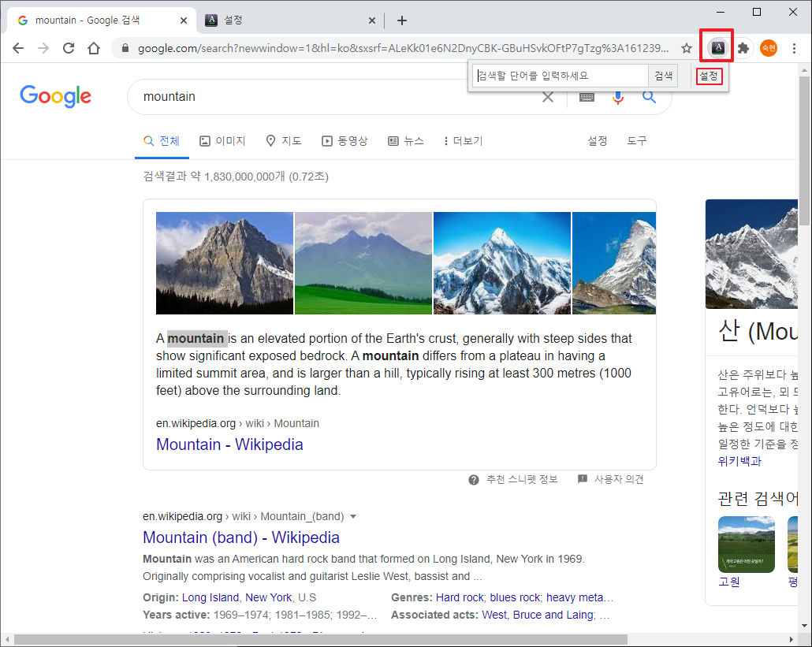Click the address bar URL

[403, 48]
